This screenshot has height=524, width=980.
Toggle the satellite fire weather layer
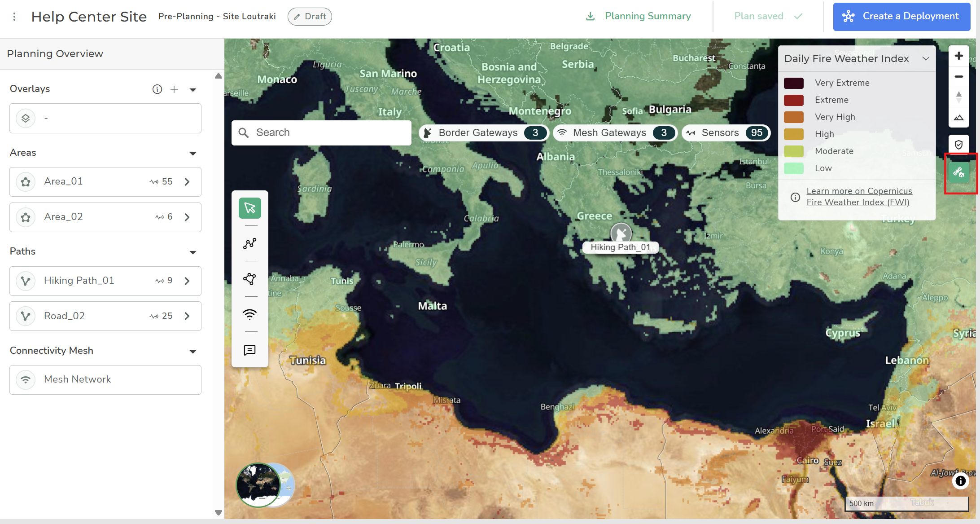pos(958,172)
